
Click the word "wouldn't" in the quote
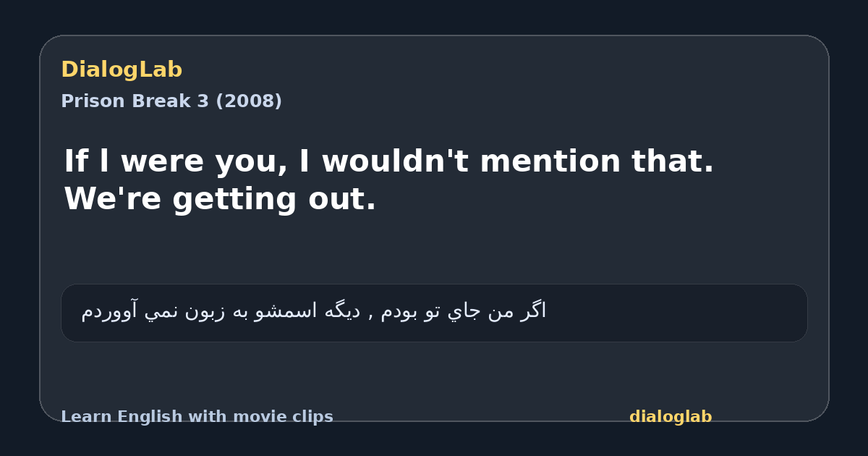(x=396, y=161)
